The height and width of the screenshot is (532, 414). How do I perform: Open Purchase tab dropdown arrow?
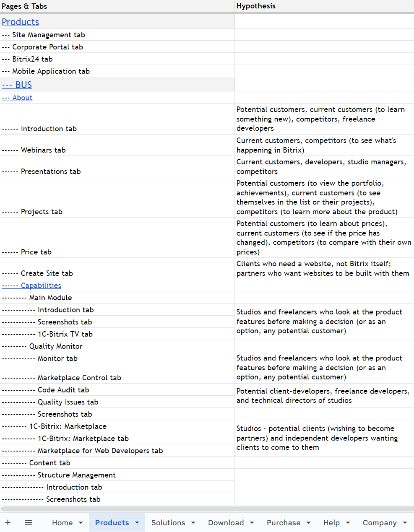click(x=308, y=523)
